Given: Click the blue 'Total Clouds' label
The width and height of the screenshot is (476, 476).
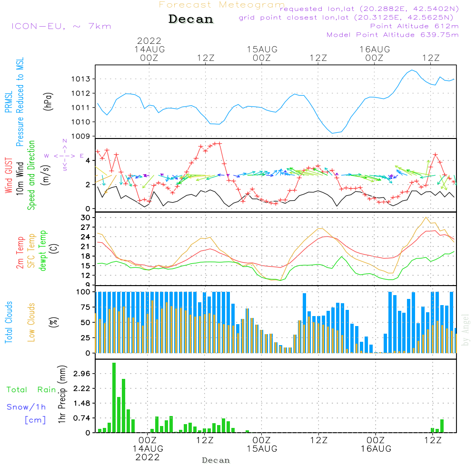Looking at the screenshot, I should click(9, 322).
